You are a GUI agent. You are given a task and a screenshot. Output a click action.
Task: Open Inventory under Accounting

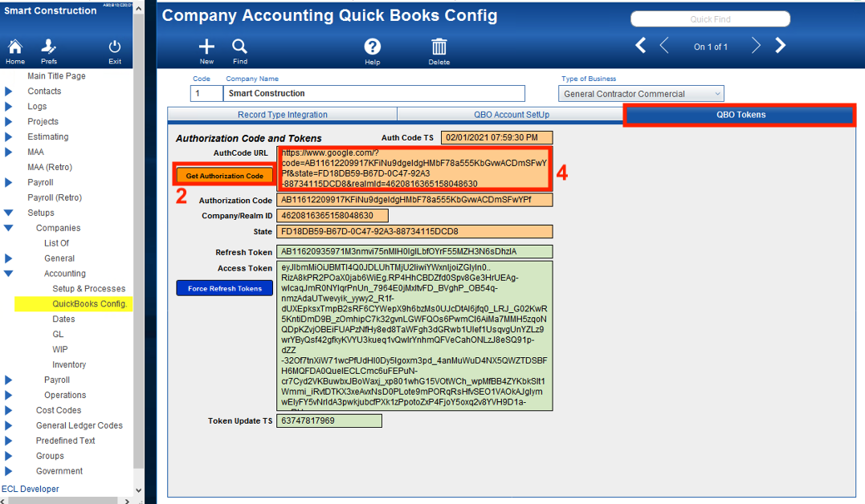(x=69, y=364)
